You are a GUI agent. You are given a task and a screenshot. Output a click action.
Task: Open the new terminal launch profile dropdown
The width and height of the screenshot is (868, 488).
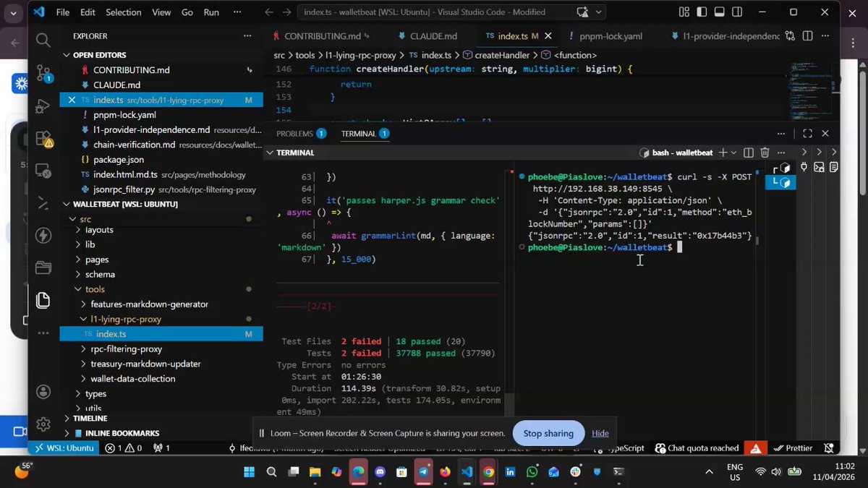733,153
